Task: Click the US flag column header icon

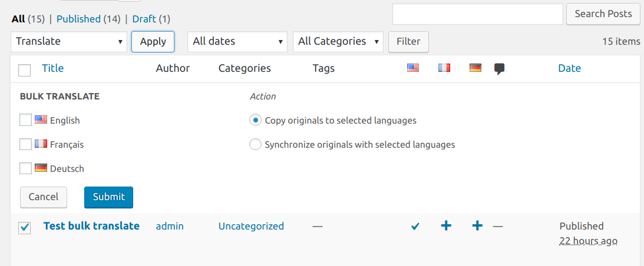Action: [x=413, y=68]
